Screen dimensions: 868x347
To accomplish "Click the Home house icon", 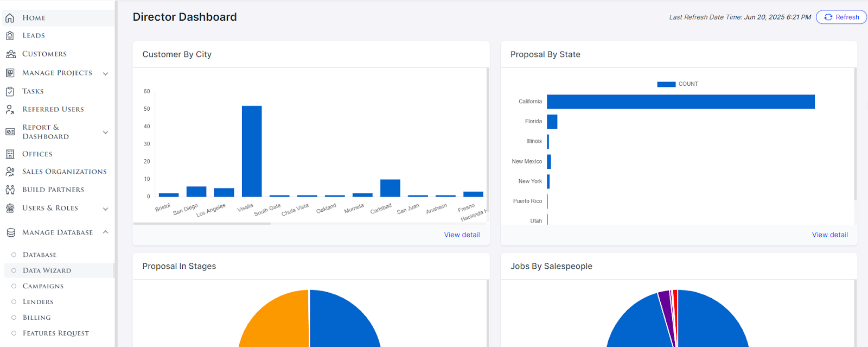I will (10, 18).
